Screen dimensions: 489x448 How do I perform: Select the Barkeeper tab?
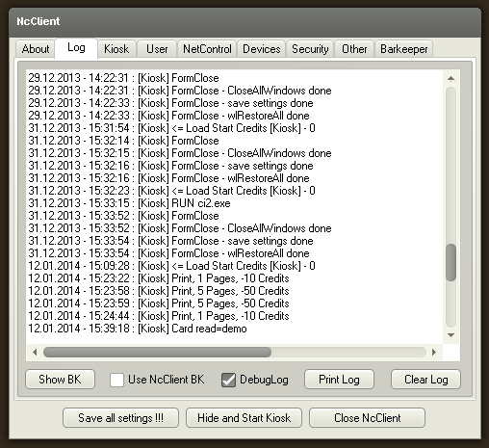pyautogui.click(x=403, y=49)
